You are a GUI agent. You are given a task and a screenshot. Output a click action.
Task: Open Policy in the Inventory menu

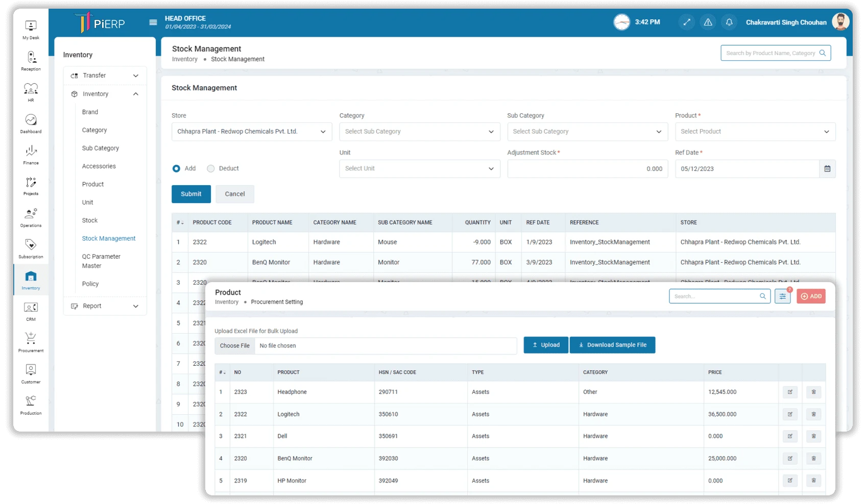[90, 284]
